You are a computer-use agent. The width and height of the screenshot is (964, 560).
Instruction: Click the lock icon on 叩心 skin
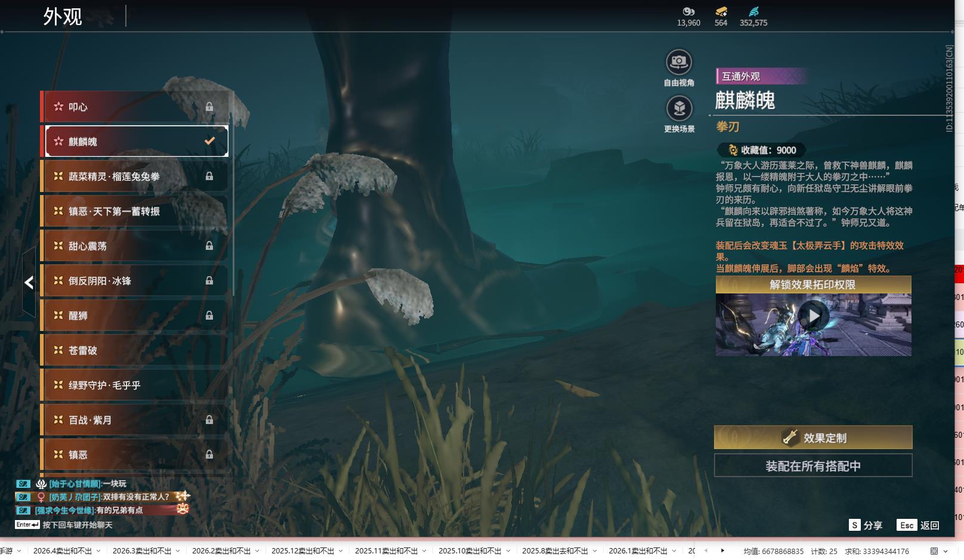[209, 107]
